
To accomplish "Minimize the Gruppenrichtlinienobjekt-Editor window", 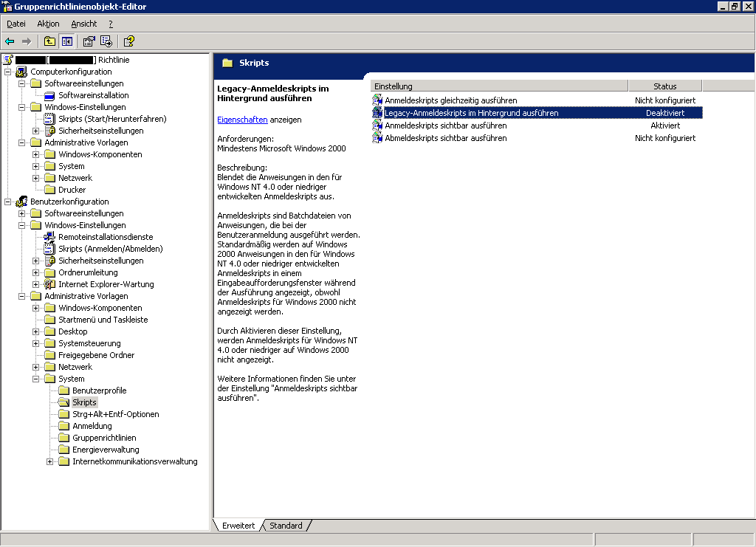I will [723, 6].
